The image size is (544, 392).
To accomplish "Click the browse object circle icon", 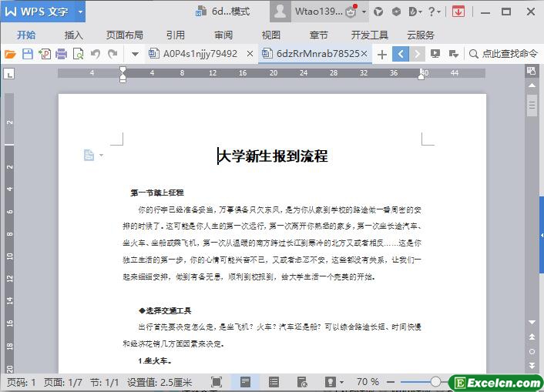I will coord(532,351).
